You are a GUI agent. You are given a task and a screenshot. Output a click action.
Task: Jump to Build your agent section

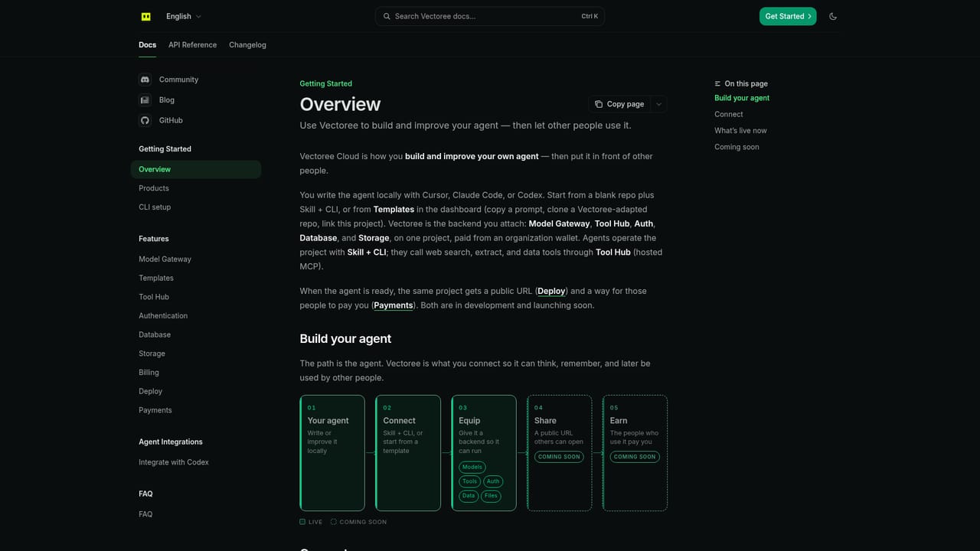(x=742, y=98)
